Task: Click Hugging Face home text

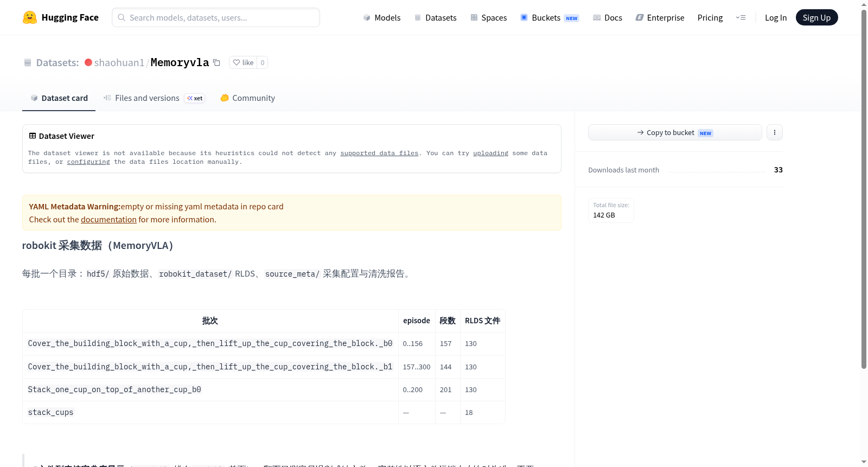Action: pyautogui.click(x=70, y=17)
